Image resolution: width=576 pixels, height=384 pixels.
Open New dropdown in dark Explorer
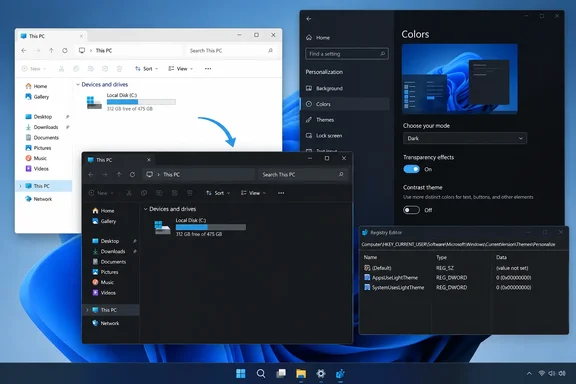point(101,193)
